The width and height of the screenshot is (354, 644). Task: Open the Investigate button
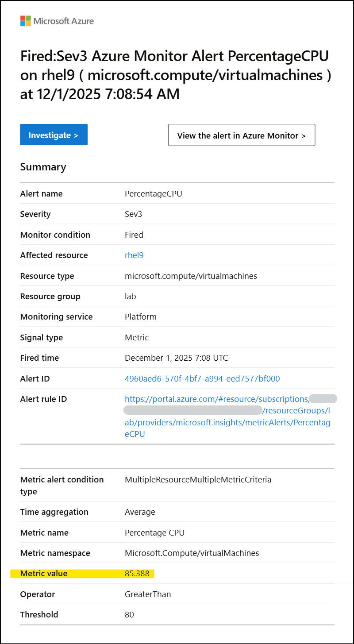pos(54,135)
